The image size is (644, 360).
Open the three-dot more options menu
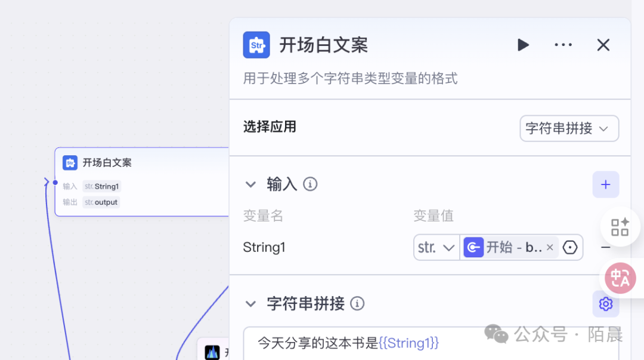[563, 45]
